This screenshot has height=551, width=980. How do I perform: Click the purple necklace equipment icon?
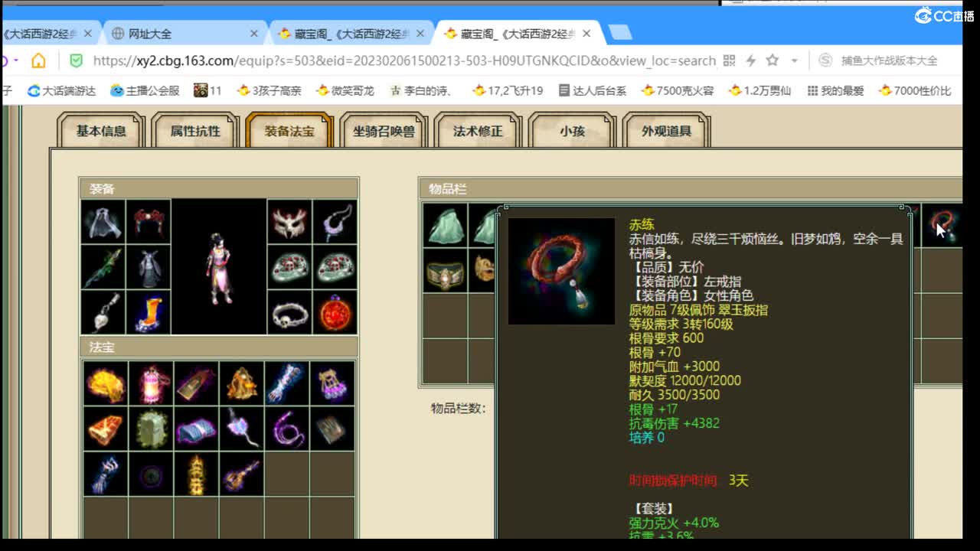335,223
